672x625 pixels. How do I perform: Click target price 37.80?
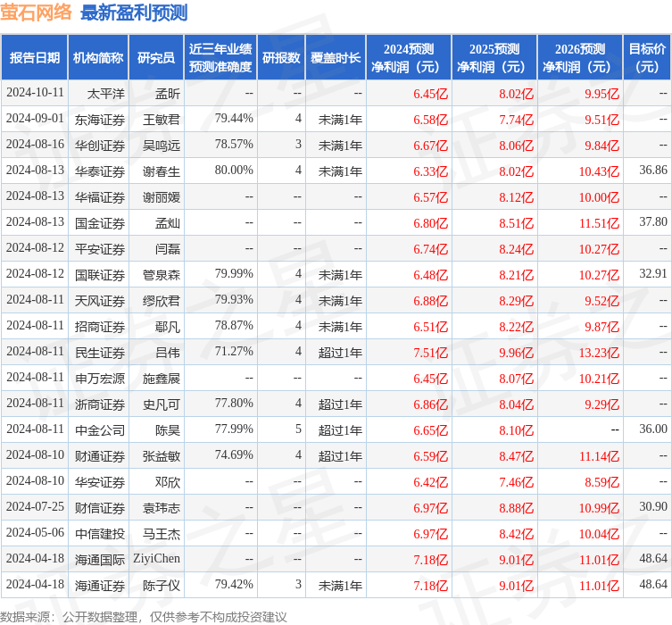[653, 222]
